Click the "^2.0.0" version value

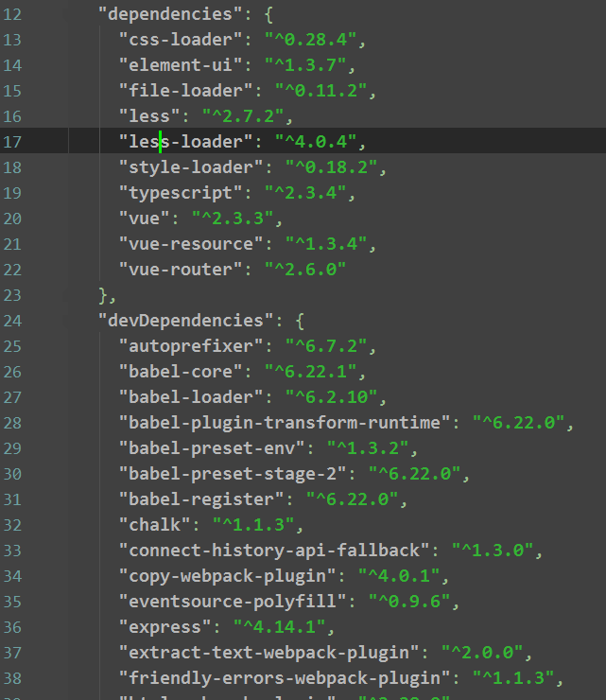click(482, 653)
